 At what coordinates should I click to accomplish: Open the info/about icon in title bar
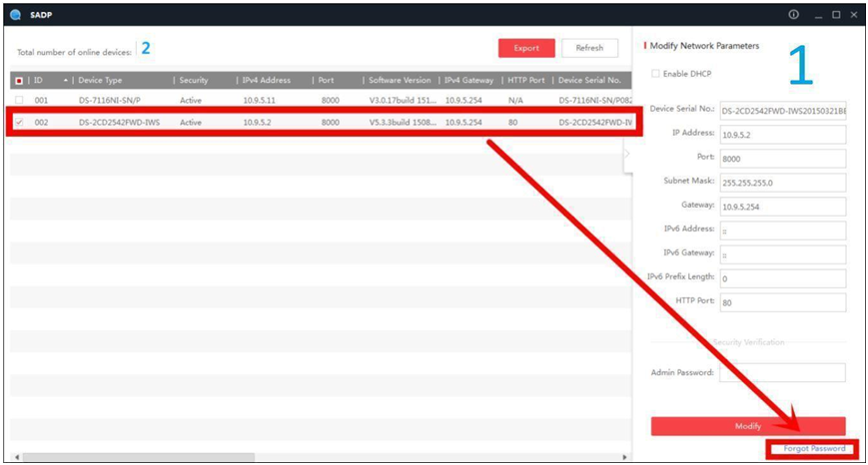tap(793, 15)
